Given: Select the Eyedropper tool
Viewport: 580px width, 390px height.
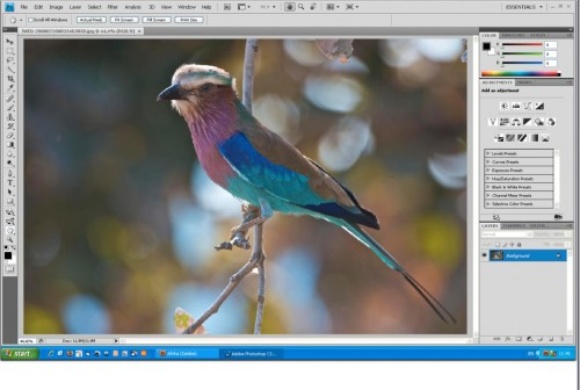Looking at the screenshot, I should (10, 88).
